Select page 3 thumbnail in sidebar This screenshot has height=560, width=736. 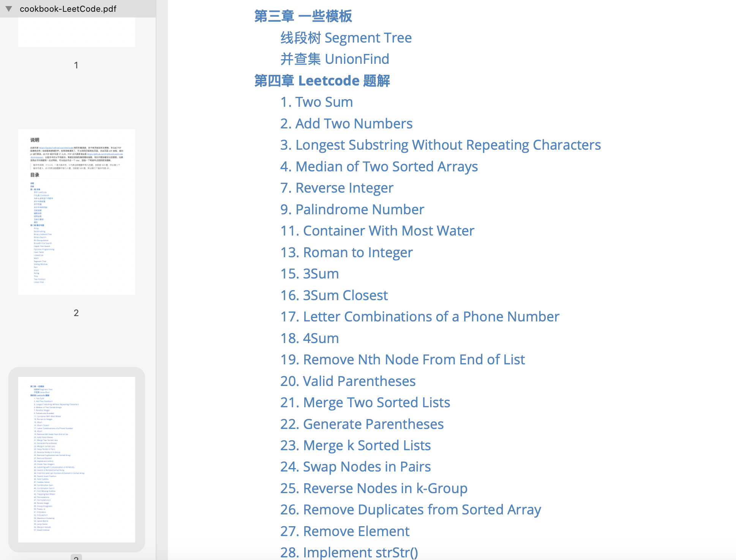[77, 460]
